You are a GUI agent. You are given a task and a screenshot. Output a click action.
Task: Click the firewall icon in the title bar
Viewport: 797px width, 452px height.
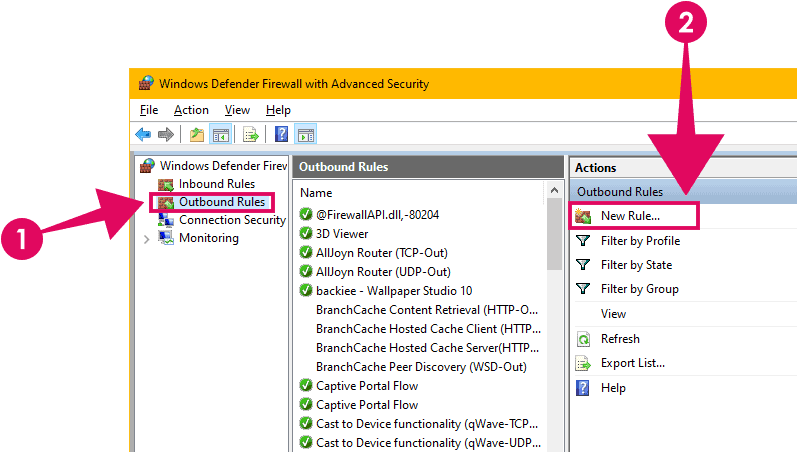pyautogui.click(x=146, y=83)
